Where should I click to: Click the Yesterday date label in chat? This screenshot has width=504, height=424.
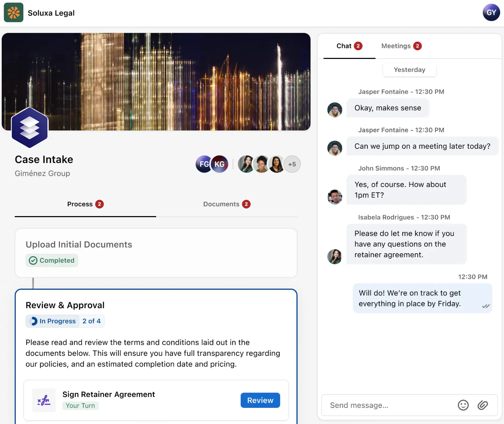tap(409, 70)
